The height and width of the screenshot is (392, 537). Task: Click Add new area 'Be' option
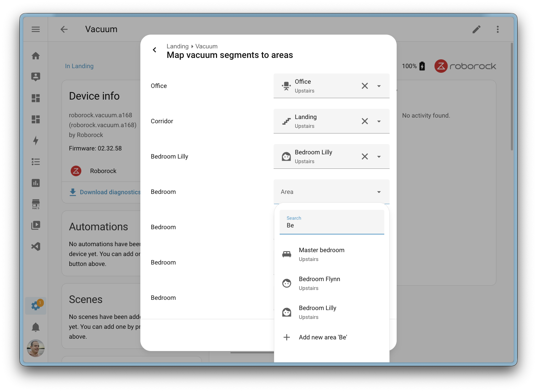(322, 337)
